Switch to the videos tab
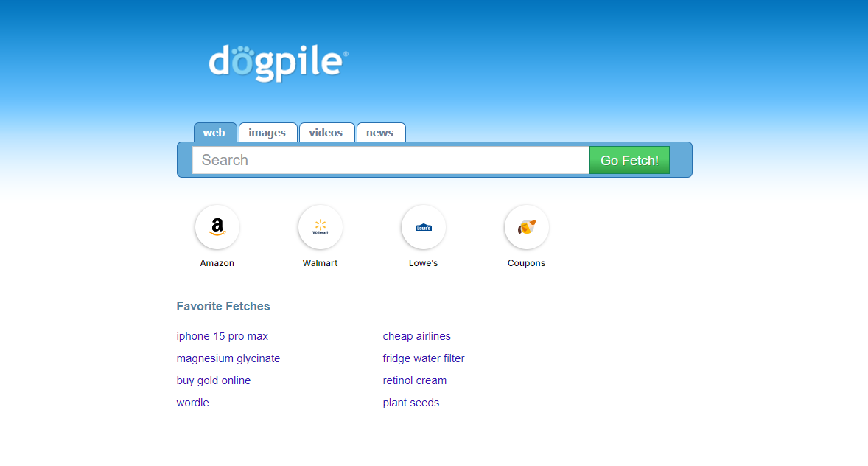Image resolution: width=868 pixels, height=466 pixels. click(x=326, y=133)
